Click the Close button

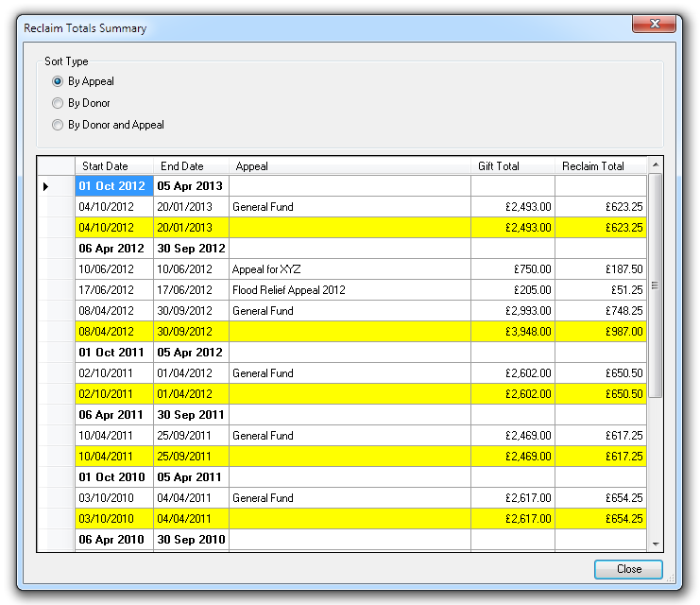click(x=628, y=569)
